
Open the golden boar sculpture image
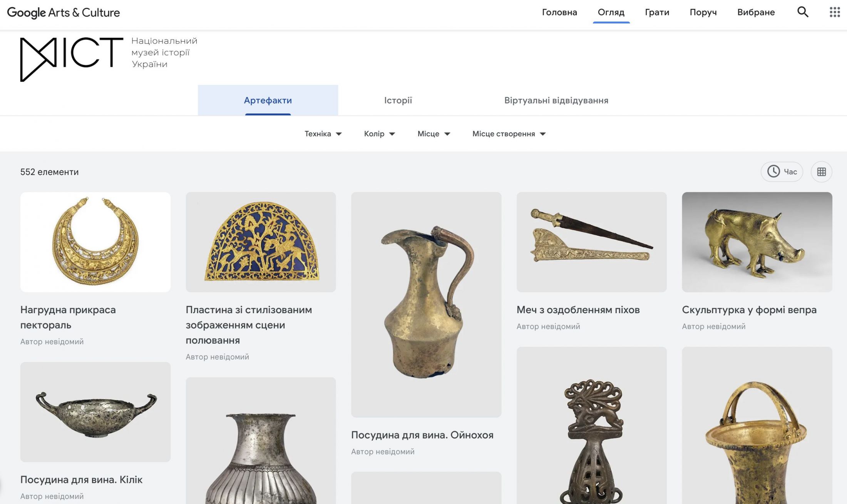coord(757,242)
